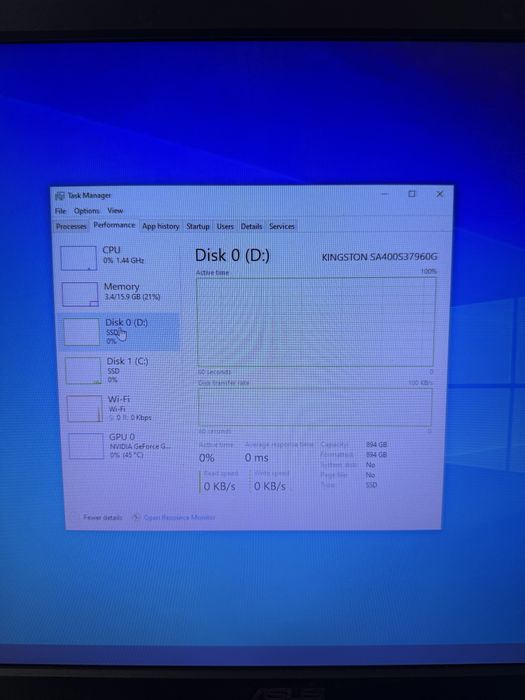Viewport: 525px width, 700px height.
Task: Go to the Users tab
Action: 225,226
